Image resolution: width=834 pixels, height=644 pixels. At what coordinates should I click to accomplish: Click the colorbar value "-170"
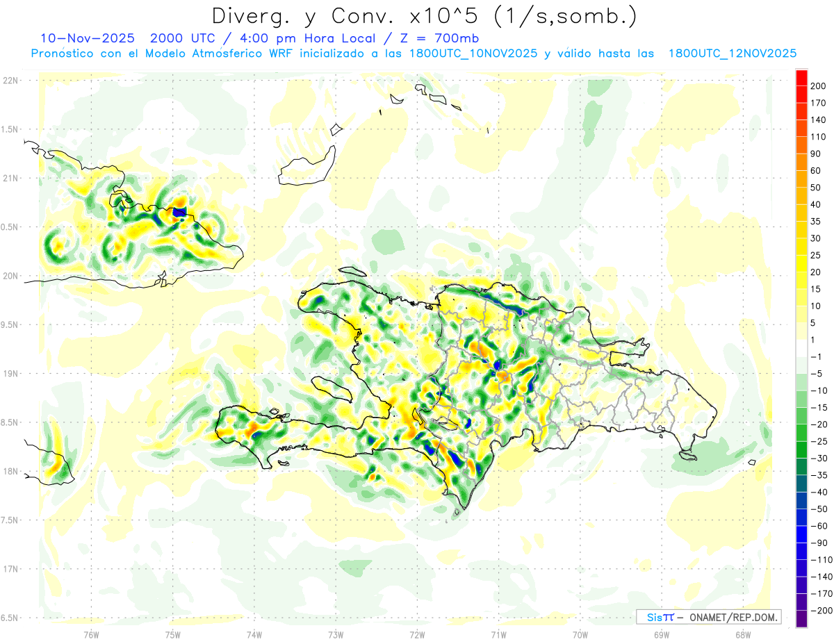click(x=822, y=593)
